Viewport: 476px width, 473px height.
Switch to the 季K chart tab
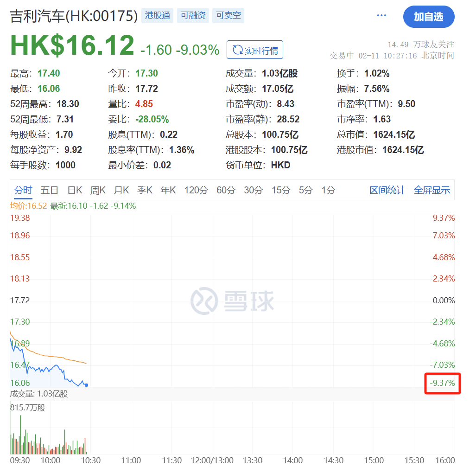[145, 190]
